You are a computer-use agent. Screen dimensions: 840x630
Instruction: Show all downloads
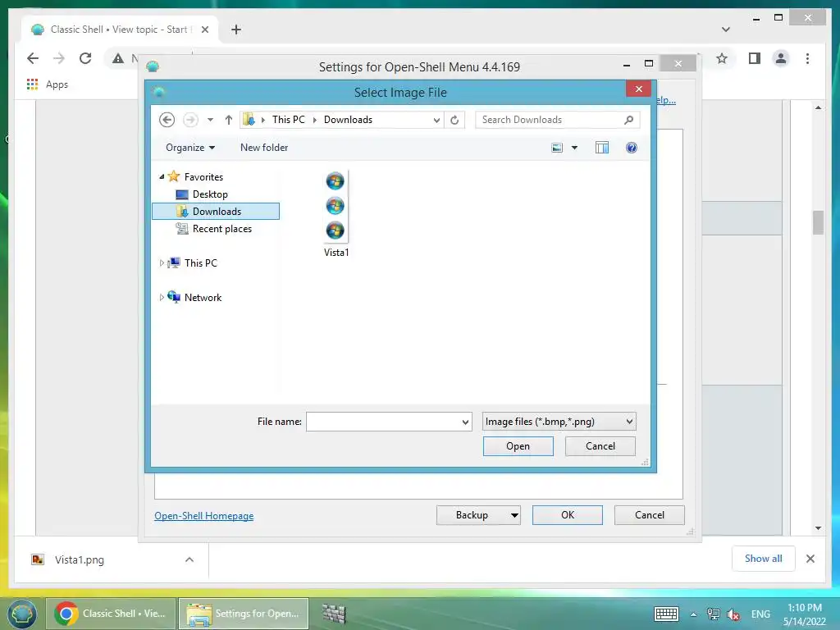764,558
